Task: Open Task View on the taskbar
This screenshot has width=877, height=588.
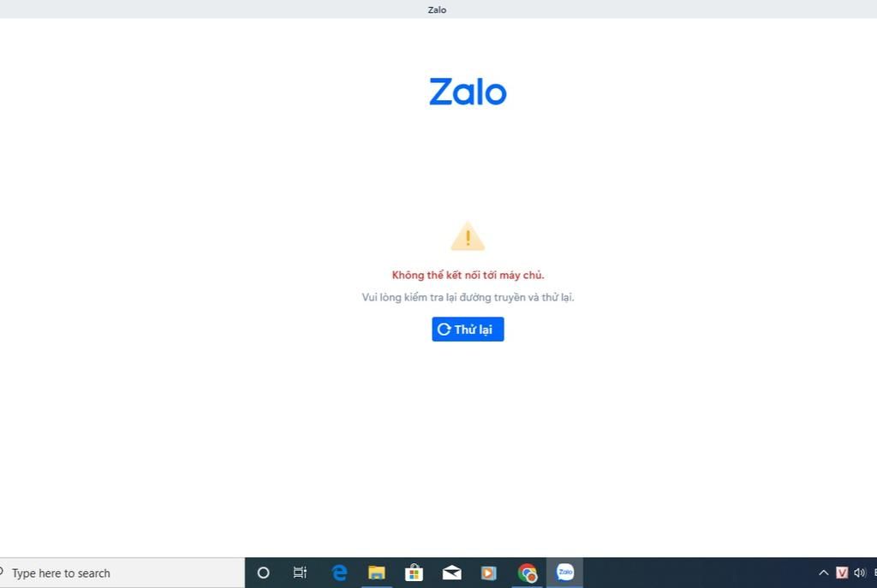Action: point(301,573)
